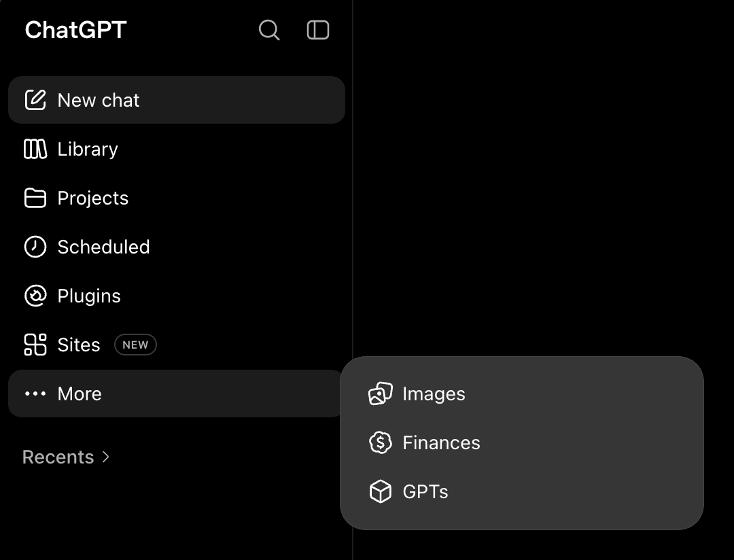Viewport: 734px width, 560px height.
Task: Toggle the More menu label
Action: point(80,393)
